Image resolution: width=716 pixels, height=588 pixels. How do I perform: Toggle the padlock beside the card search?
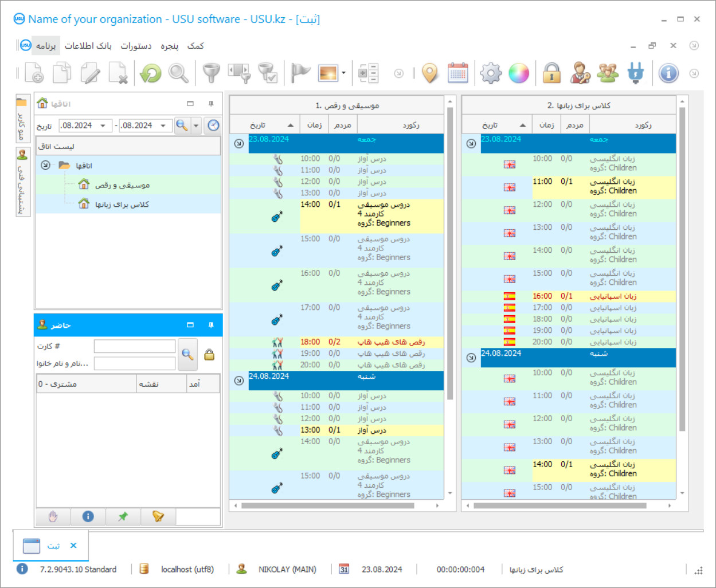point(209,355)
